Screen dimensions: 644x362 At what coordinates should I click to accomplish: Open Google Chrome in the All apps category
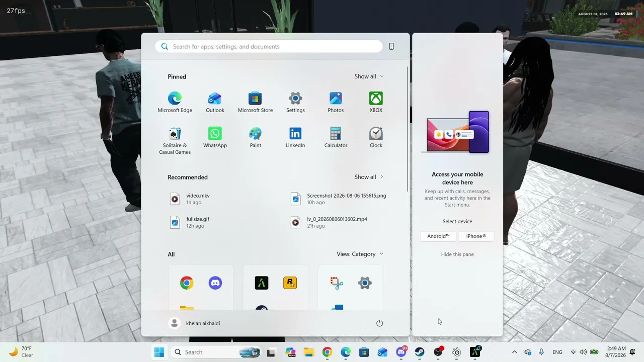coord(187,283)
